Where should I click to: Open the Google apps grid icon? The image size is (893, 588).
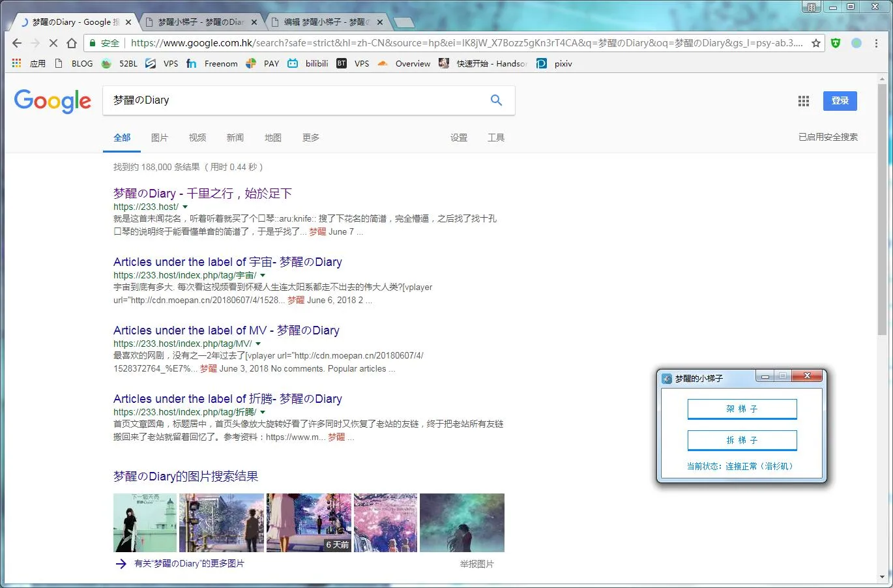point(803,100)
